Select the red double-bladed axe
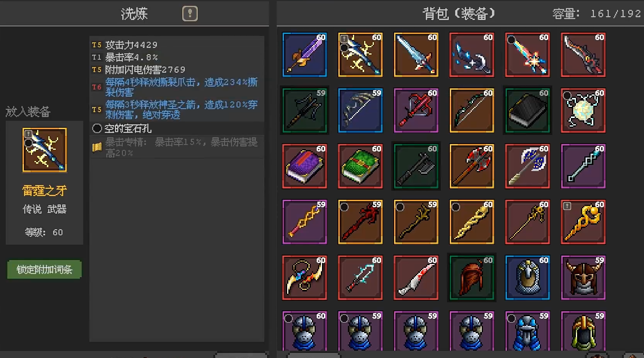The width and height of the screenshot is (644, 358). (x=472, y=166)
